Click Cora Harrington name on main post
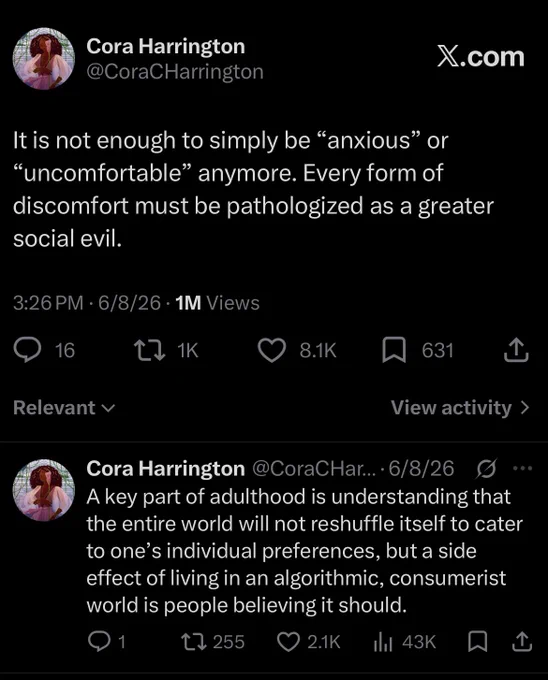 [166, 46]
